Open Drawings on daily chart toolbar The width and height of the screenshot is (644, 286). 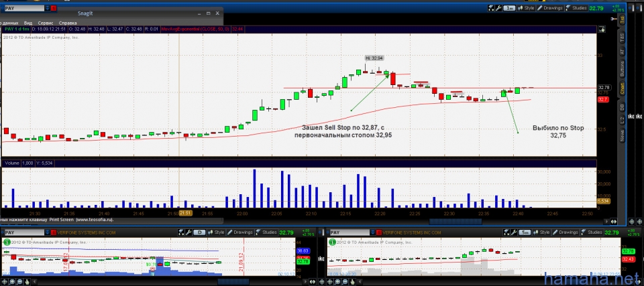pyautogui.click(x=240, y=232)
